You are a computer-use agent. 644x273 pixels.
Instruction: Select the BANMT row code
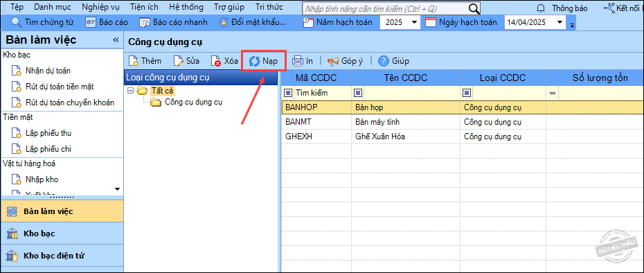(298, 122)
